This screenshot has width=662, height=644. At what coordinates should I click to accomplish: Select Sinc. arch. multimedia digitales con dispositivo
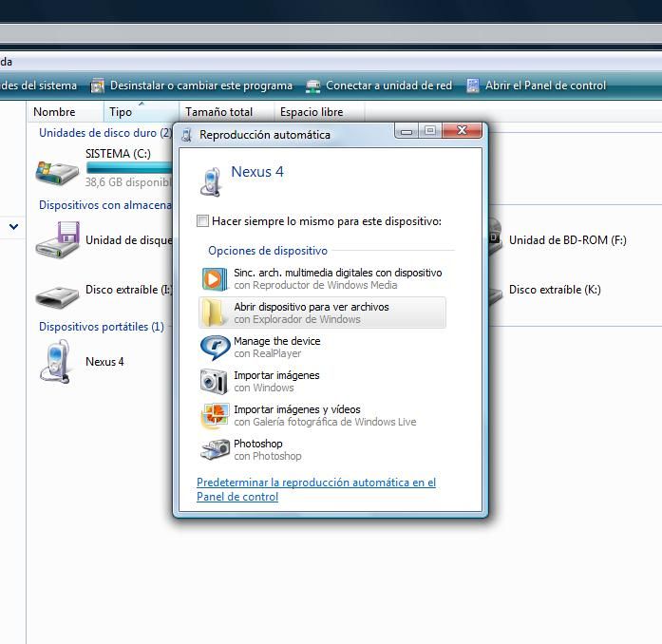(322, 278)
